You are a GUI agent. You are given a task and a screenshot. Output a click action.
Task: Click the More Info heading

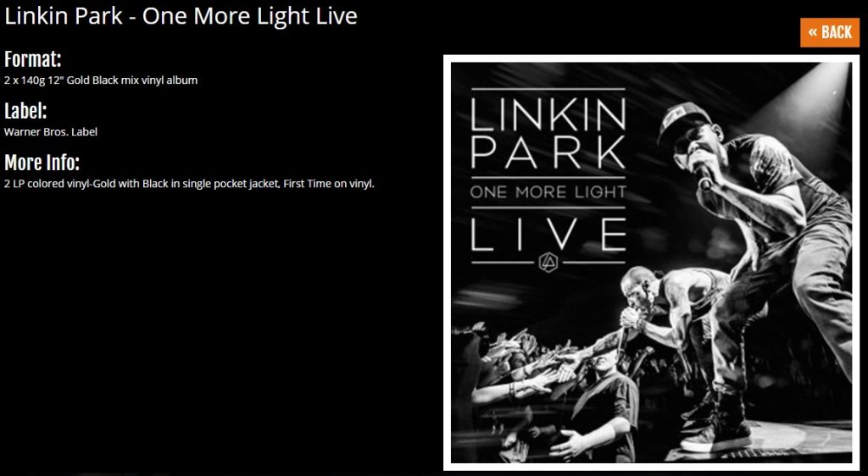(x=42, y=163)
